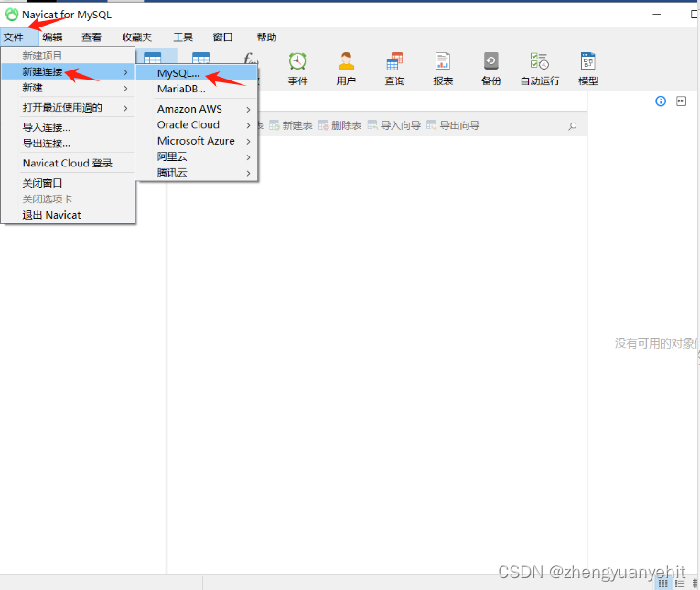Expand the 新建连接 menu entry
The width and height of the screenshot is (700, 590).
68,71
